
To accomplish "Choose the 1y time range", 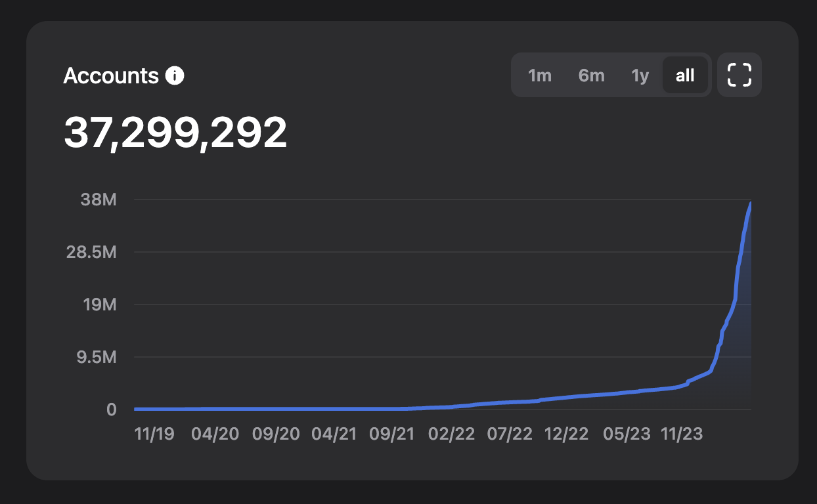I will [640, 75].
